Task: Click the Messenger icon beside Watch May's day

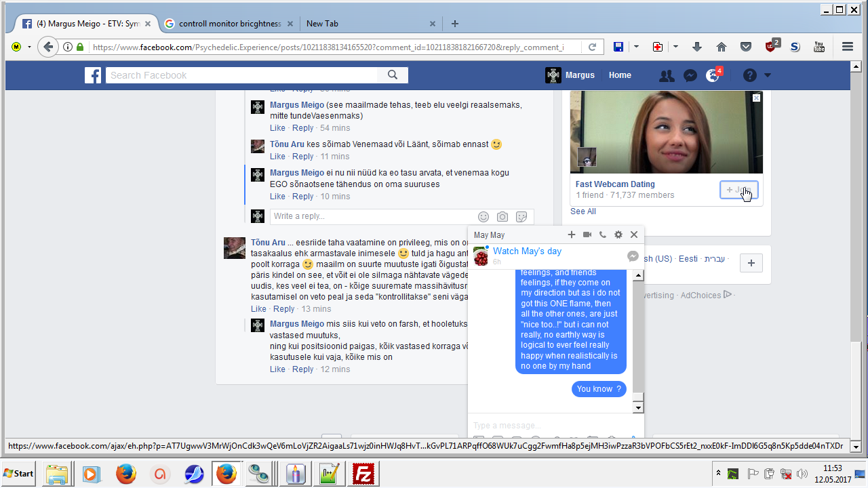Action: point(633,256)
